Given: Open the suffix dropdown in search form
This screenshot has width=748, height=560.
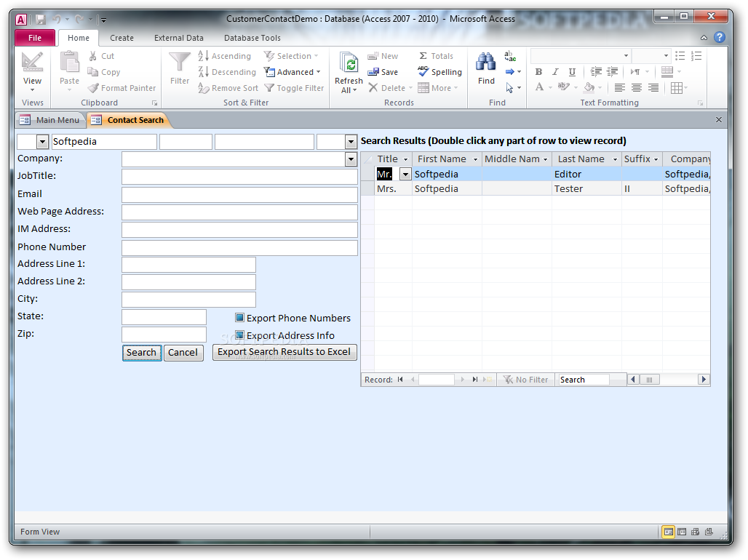Looking at the screenshot, I should (x=351, y=142).
